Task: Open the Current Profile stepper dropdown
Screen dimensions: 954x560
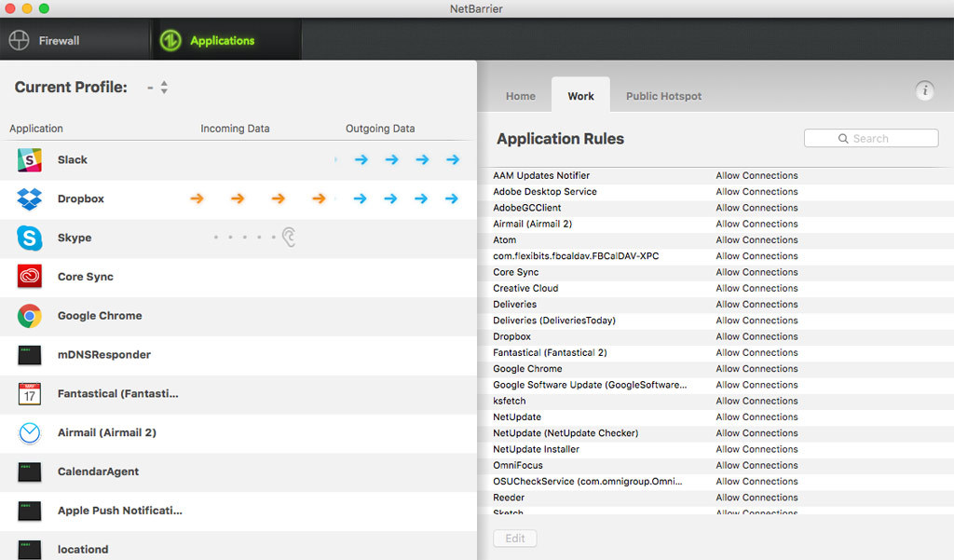Action: (164, 87)
